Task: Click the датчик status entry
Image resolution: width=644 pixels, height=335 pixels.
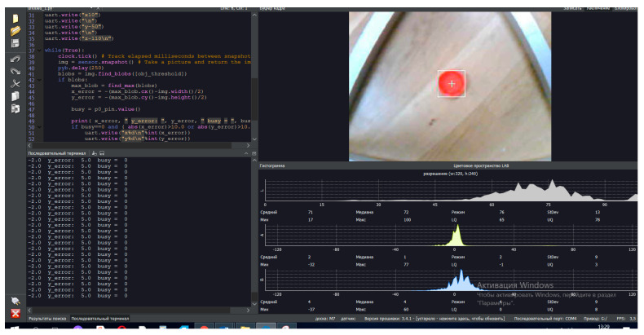Action: click(x=348, y=319)
